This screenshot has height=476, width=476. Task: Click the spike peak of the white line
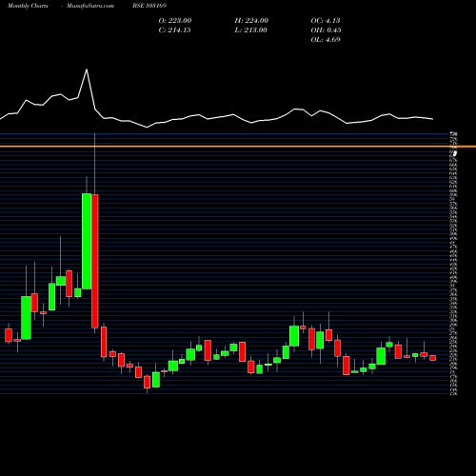(x=87, y=69)
